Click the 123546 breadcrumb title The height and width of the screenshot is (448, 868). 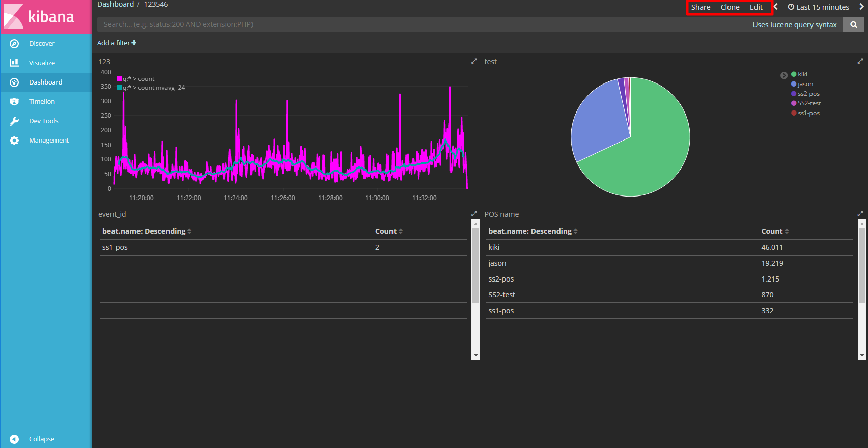[156, 4]
